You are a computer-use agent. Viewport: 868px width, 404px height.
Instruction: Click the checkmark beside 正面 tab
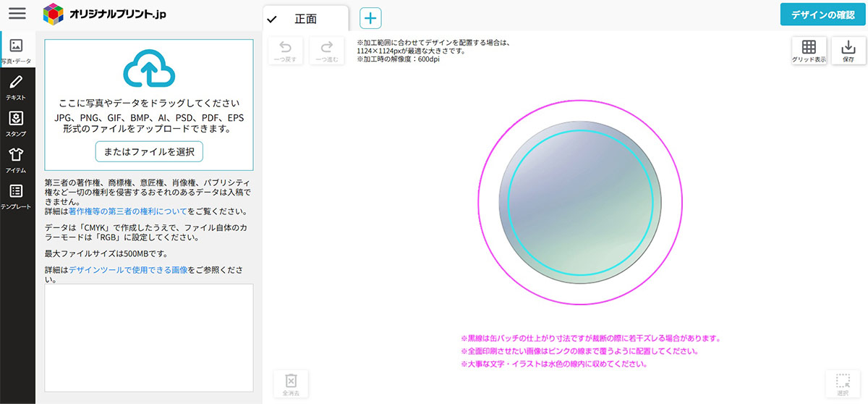272,20
